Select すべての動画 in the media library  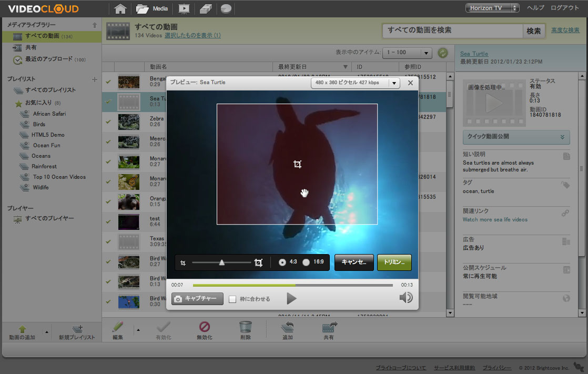52,36
